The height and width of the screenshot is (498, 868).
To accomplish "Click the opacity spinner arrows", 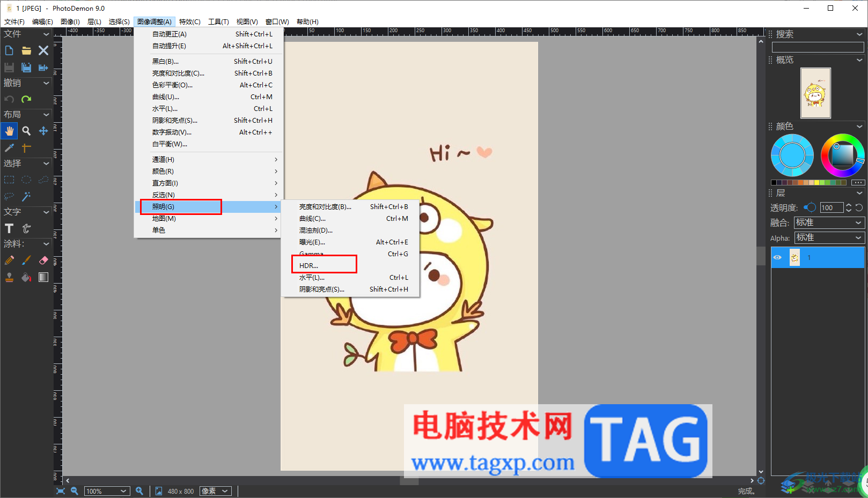I will coord(849,208).
